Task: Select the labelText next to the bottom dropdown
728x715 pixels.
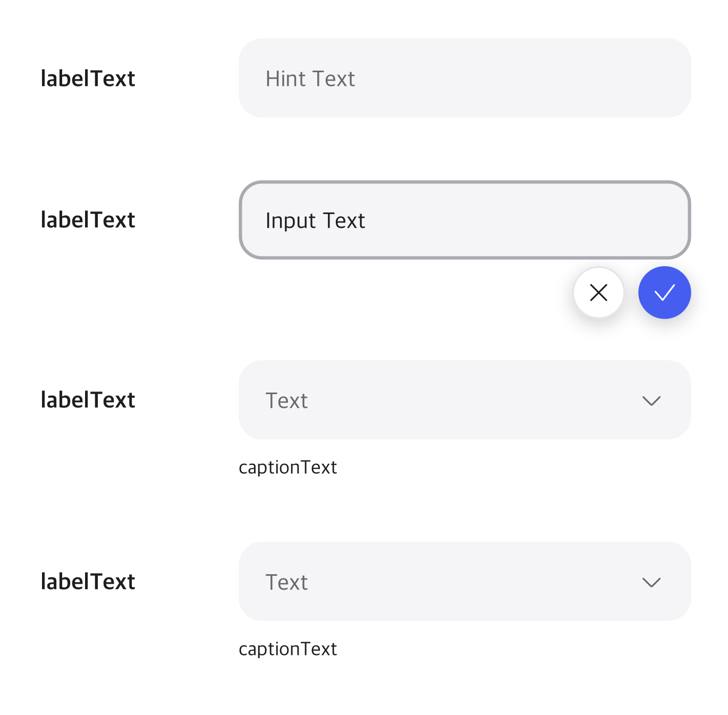Action: [x=88, y=582]
